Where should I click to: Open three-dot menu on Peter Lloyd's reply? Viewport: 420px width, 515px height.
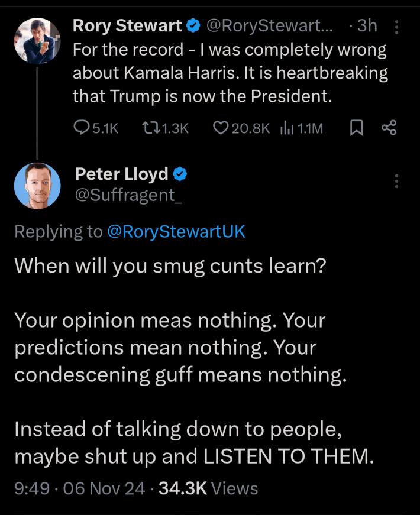click(x=396, y=181)
